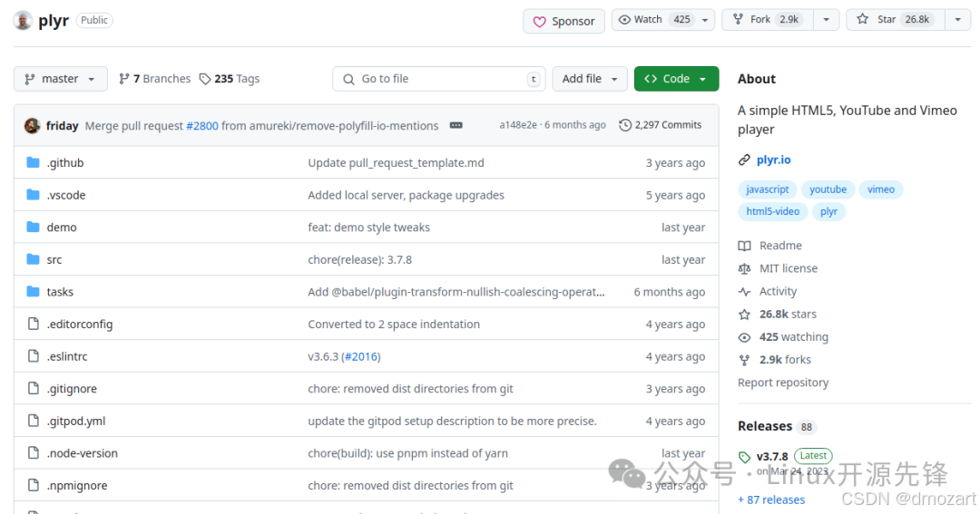Star the repository with Star button
980x514 pixels.
pyautogui.click(x=895, y=19)
